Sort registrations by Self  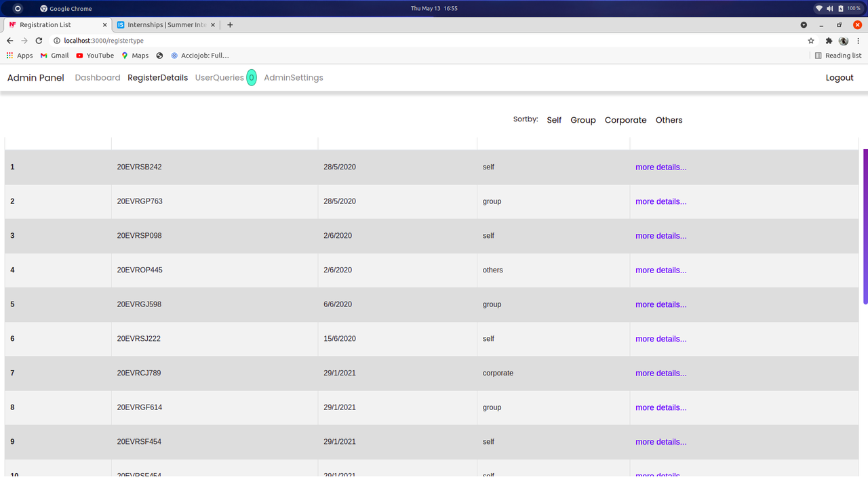[553, 119]
